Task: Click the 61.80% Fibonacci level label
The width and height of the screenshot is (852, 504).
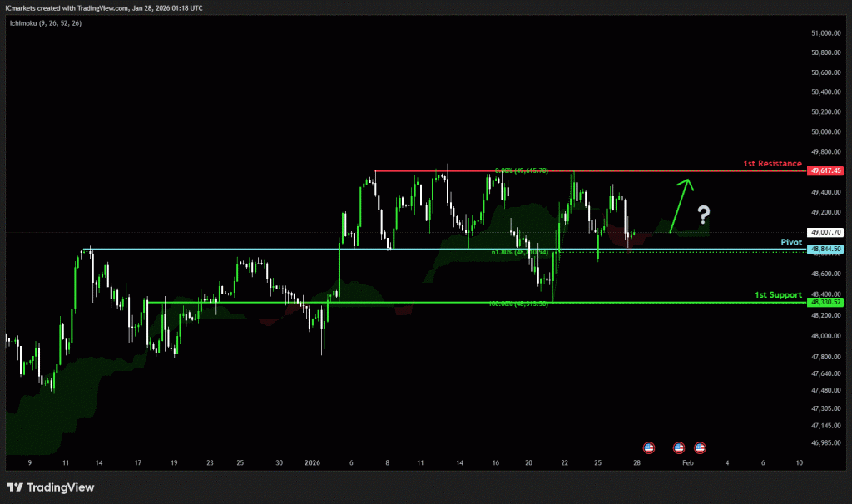Action: click(x=518, y=252)
